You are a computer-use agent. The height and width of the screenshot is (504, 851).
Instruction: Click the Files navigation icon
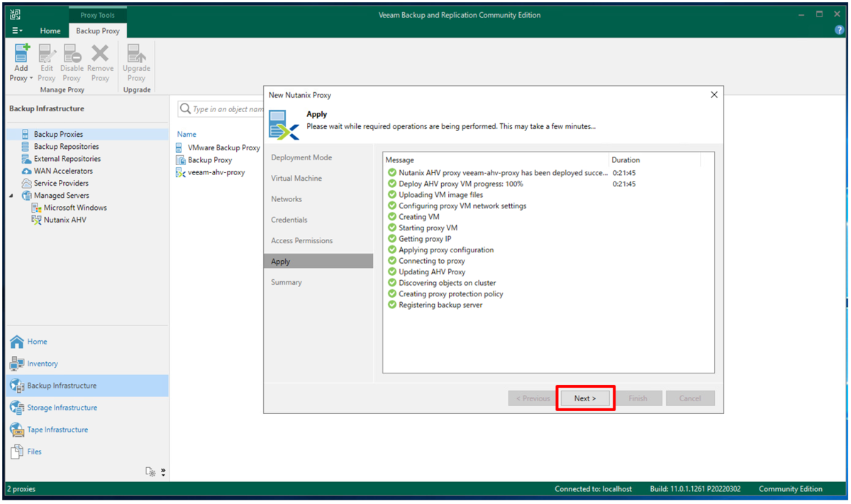[17, 452]
